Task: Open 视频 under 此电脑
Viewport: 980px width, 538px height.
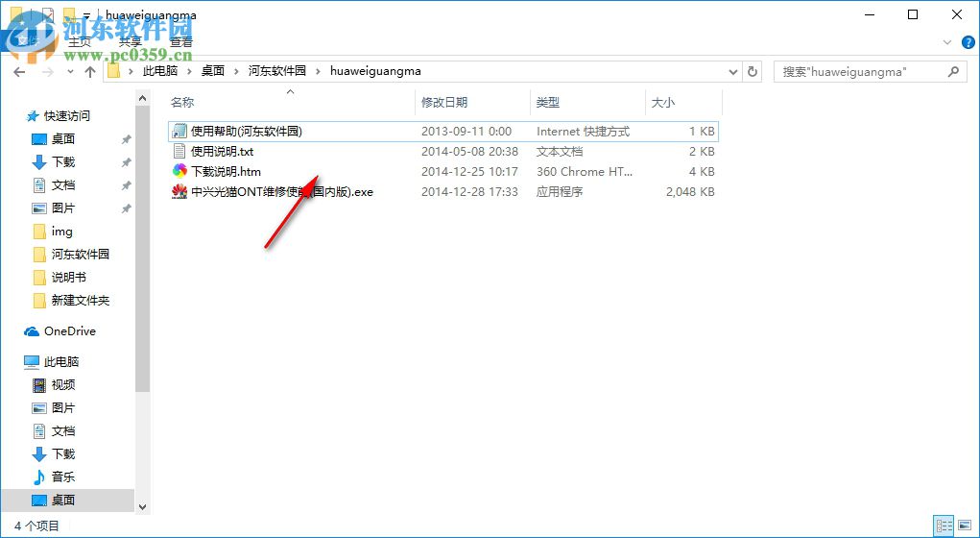Action: [63, 384]
